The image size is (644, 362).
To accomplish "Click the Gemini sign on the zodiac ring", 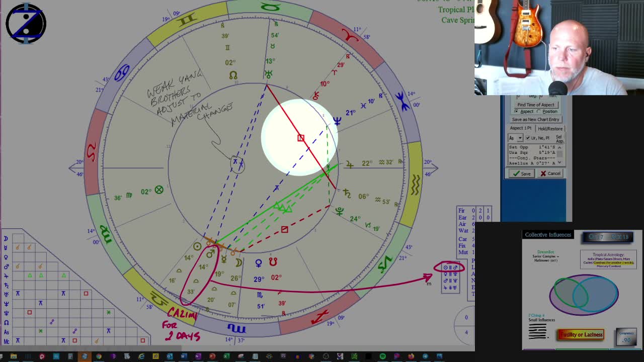I will pos(186,20).
